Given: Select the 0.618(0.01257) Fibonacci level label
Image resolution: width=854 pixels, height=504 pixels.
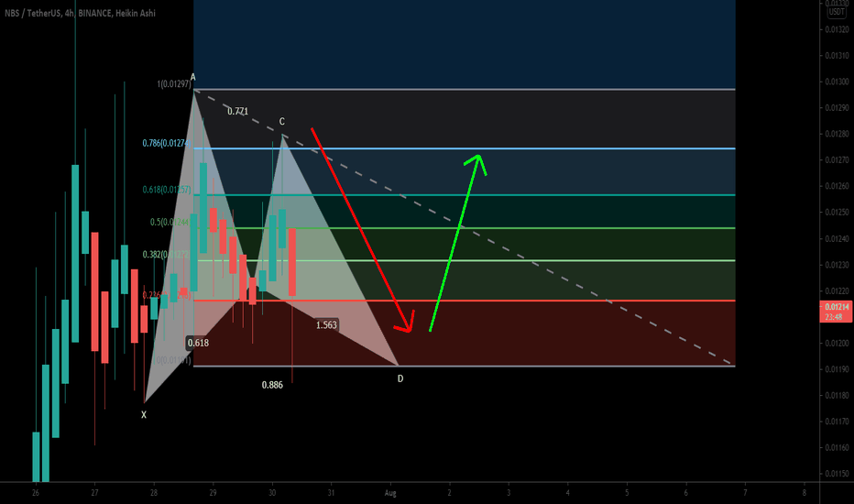Looking at the screenshot, I should pos(166,190).
